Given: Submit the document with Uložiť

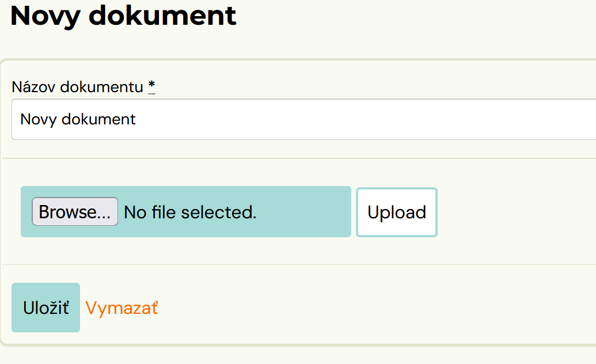Looking at the screenshot, I should tap(45, 308).
